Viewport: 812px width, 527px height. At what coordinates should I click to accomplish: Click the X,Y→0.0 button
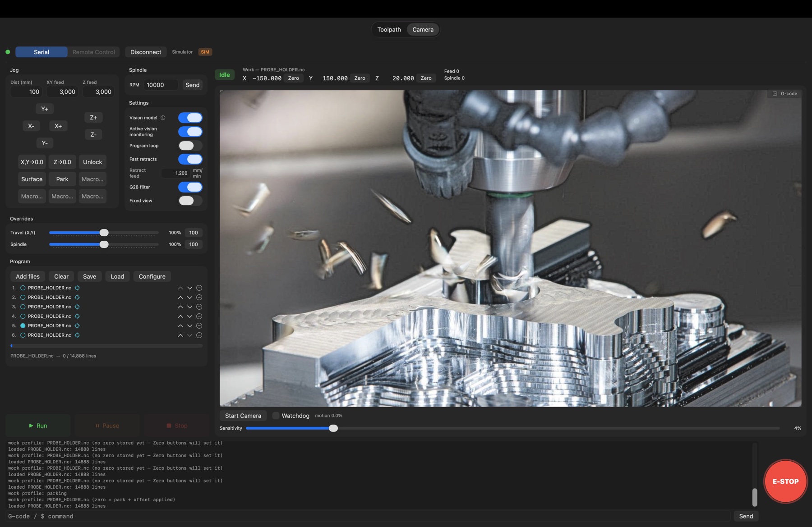click(x=32, y=162)
